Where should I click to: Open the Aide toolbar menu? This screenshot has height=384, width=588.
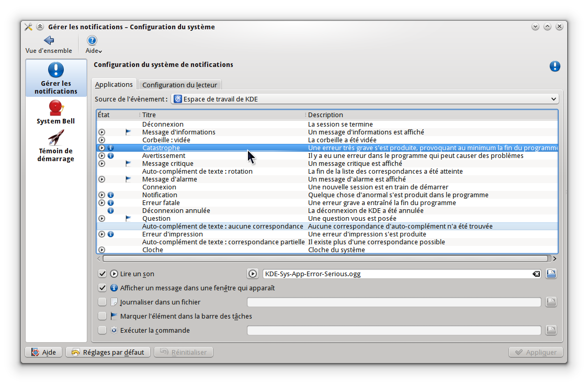click(x=93, y=44)
